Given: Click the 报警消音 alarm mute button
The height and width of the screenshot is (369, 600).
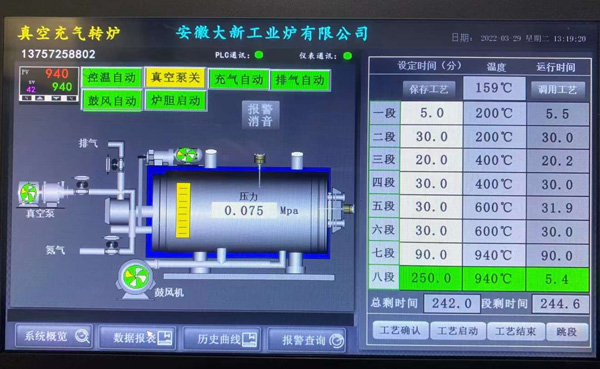Looking at the screenshot, I should coord(261,115).
